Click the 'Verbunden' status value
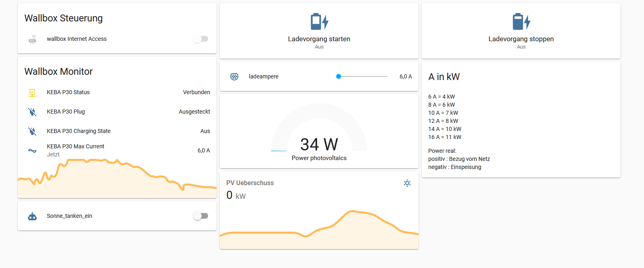Viewport: 644px width, 268px height. [196, 93]
